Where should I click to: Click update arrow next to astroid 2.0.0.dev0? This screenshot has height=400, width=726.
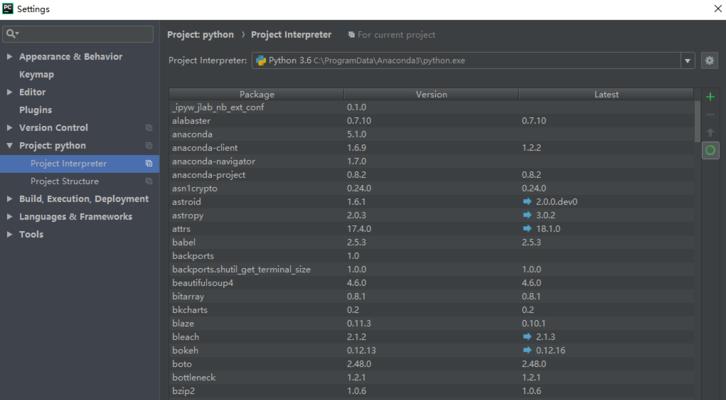click(x=527, y=201)
